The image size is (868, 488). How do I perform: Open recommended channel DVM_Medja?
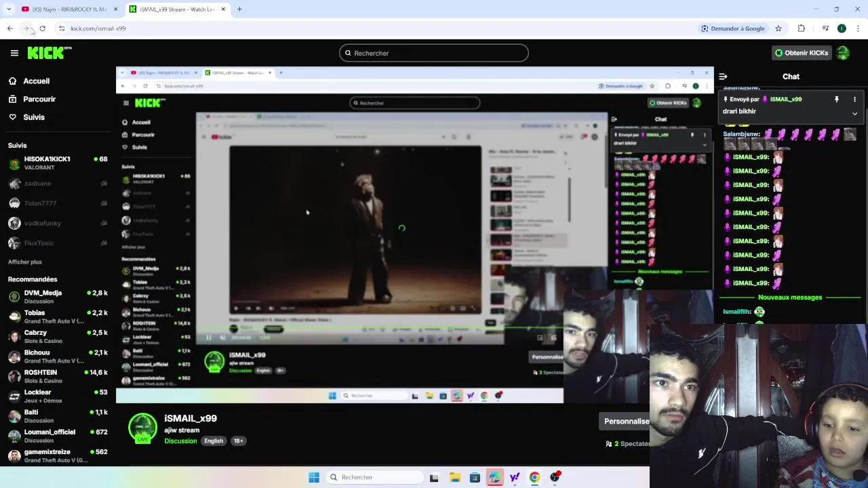[x=58, y=297]
